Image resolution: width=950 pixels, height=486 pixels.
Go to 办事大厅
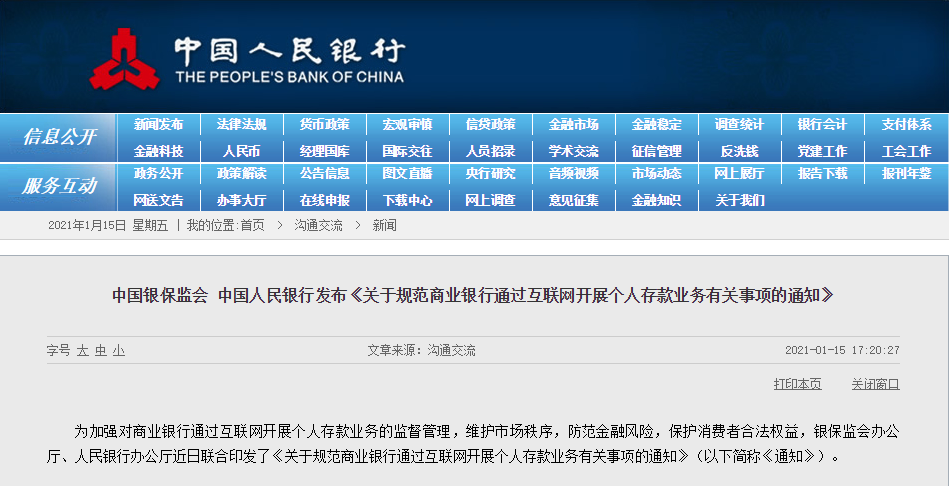[241, 200]
